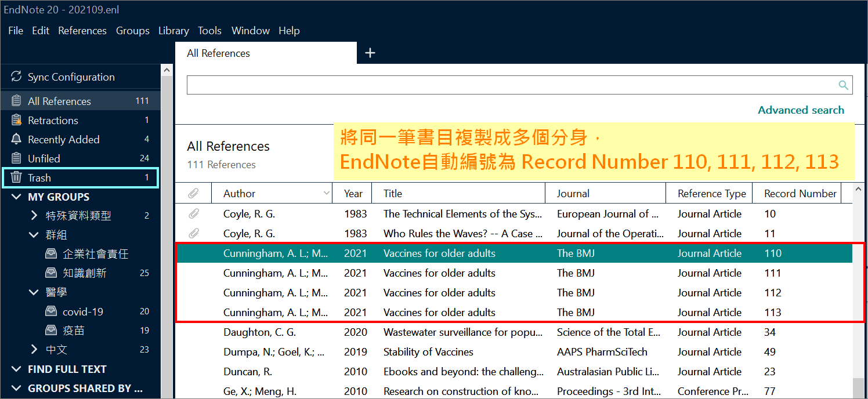868x399 pixels.
Task: Select Unfiled group in sidebar
Action: pos(81,158)
